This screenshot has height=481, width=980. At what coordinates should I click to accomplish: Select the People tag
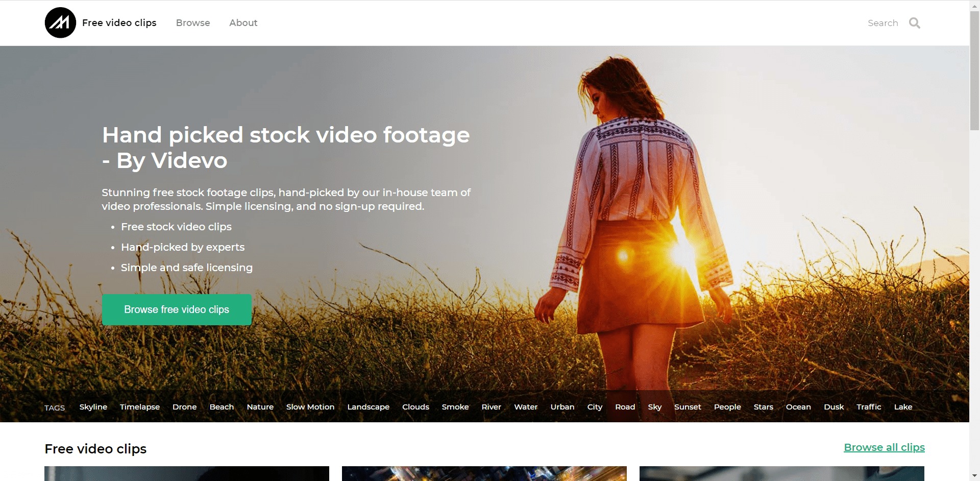click(727, 407)
